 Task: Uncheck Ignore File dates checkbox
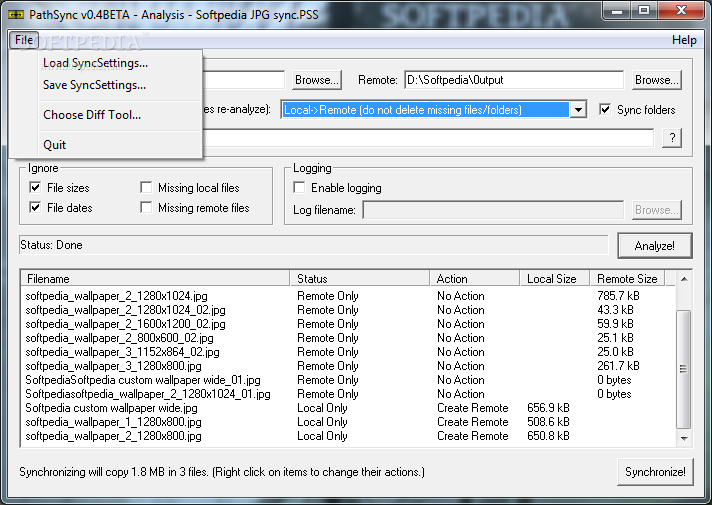[x=35, y=208]
